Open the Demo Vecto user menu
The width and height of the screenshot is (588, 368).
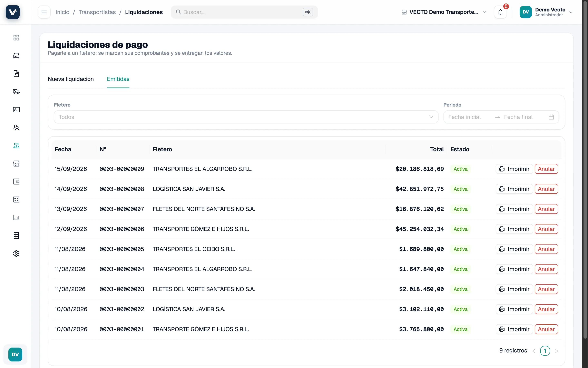click(546, 12)
